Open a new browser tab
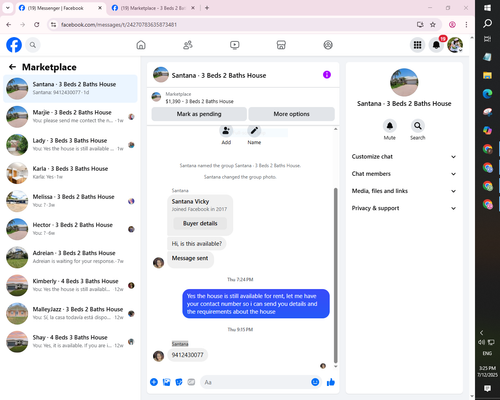 [x=207, y=8]
